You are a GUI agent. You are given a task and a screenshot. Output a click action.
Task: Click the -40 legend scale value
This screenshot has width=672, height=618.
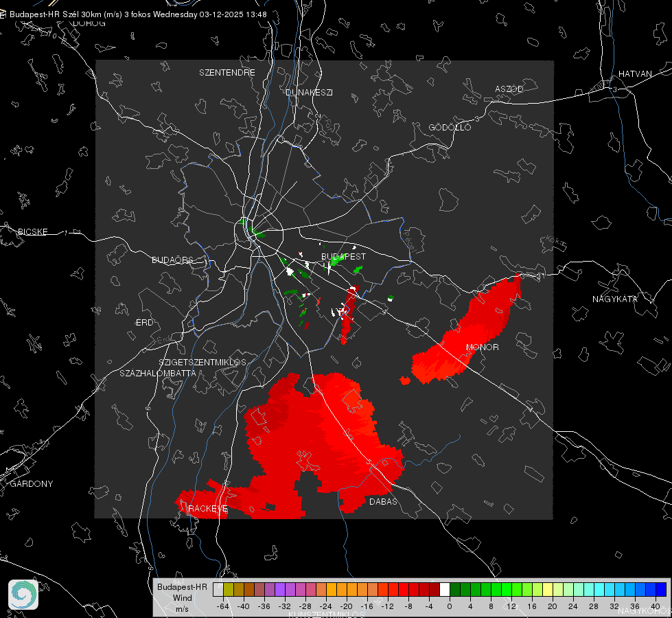coord(244,607)
